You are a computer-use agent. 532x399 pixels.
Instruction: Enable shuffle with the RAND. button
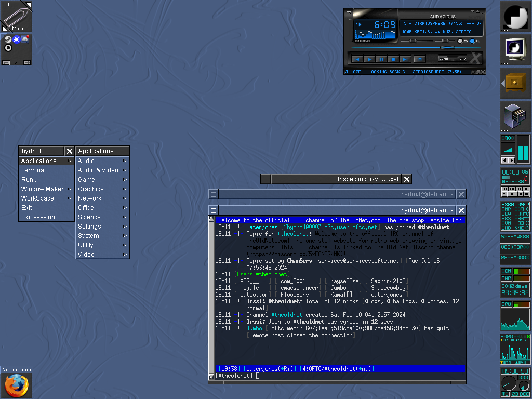click(444, 59)
